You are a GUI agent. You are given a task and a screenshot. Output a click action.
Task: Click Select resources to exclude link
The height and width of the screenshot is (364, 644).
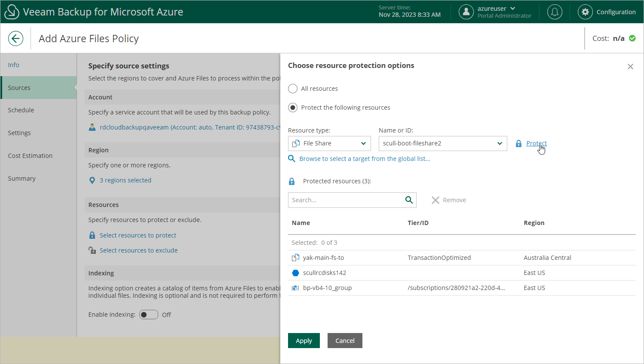click(x=138, y=250)
